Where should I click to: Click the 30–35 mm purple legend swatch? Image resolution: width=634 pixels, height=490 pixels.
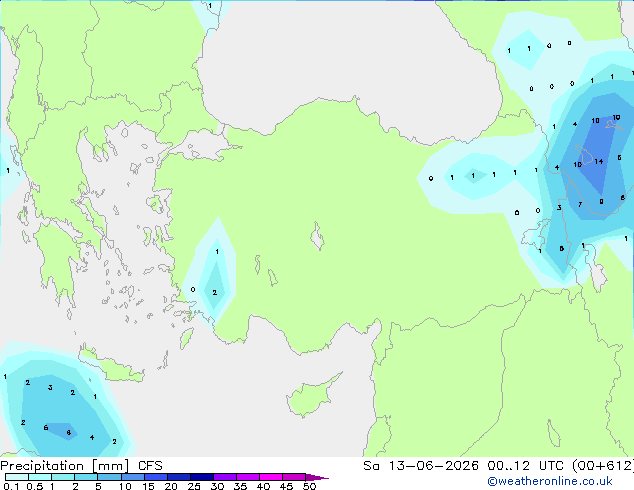[224, 477]
